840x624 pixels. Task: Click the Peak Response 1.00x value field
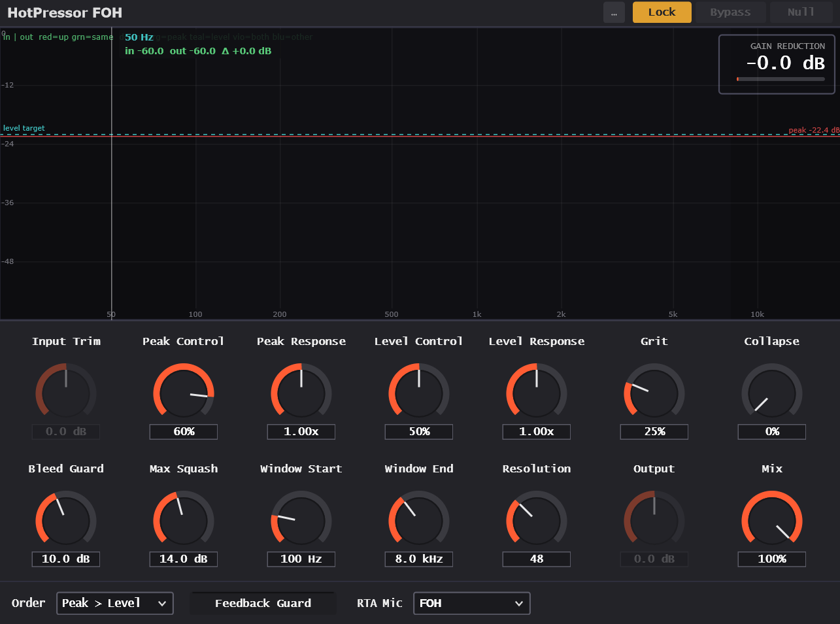coord(301,431)
